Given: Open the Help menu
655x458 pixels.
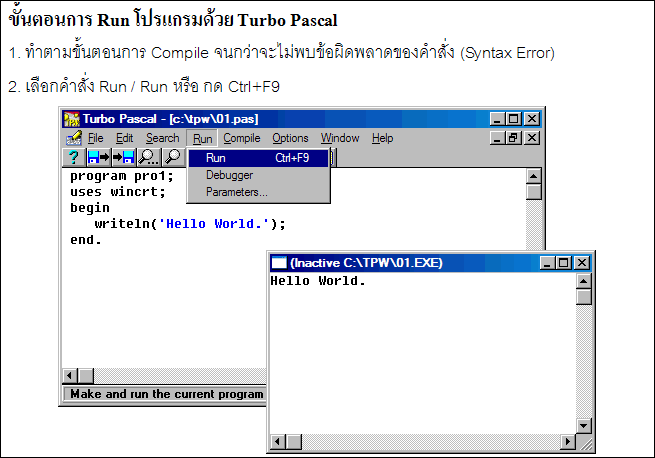Looking at the screenshot, I should 383,138.
